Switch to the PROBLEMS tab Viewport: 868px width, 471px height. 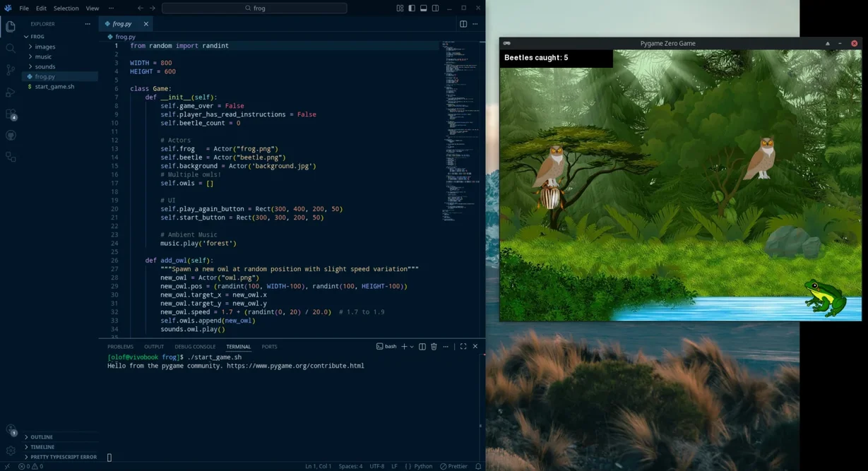pyautogui.click(x=120, y=346)
